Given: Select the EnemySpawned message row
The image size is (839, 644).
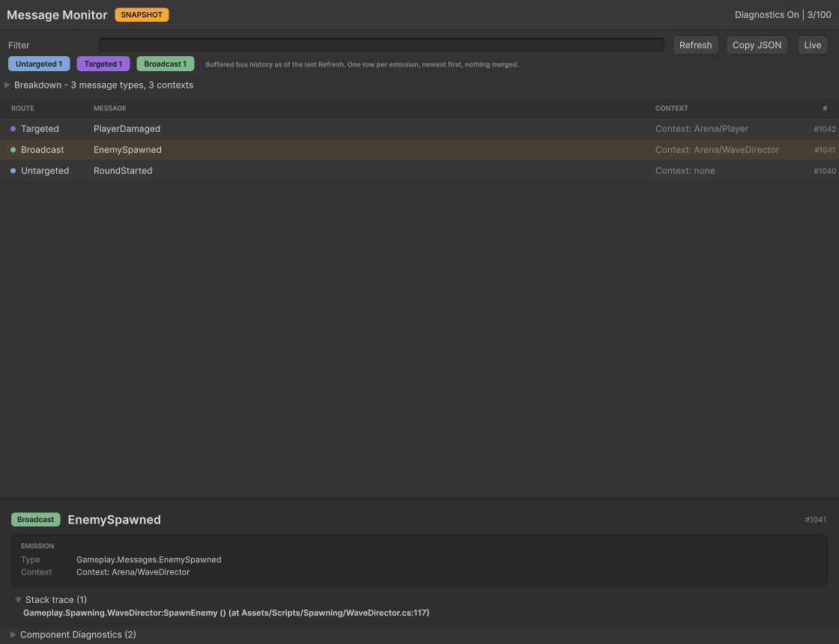Looking at the screenshot, I should [419, 150].
